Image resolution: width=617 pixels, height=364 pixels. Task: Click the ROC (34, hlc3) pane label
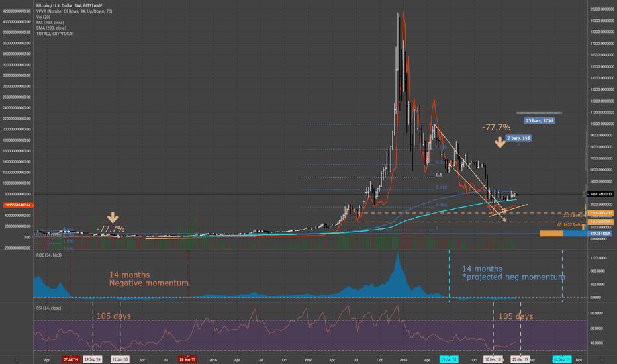[49, 255]
